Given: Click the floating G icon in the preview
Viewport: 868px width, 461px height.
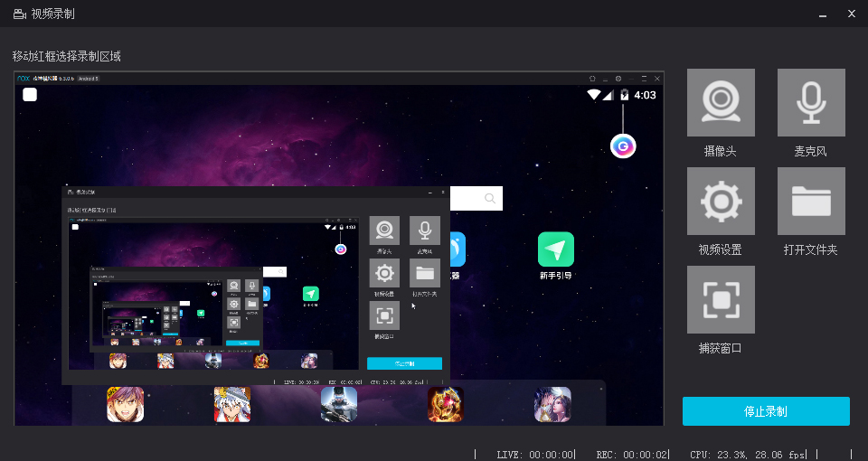Looking at the screenshot, I should pyautogui.click(x=623, y=146).
